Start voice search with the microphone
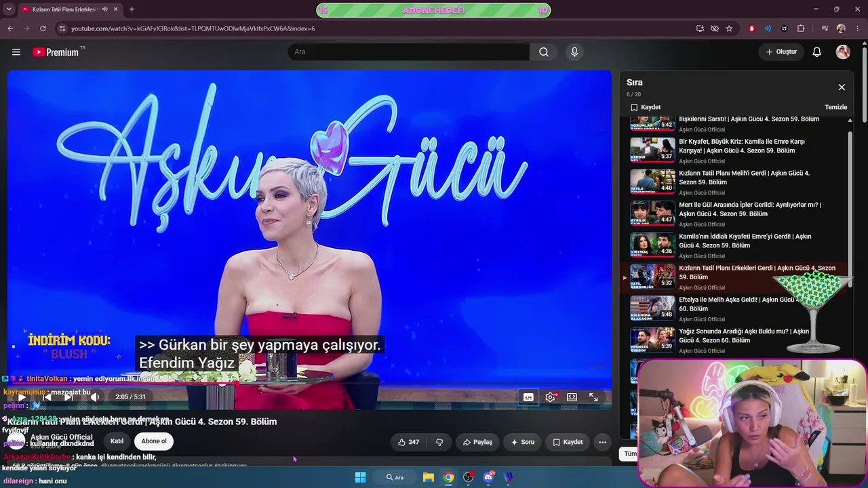Viewport: 868px width, 488px height. [574, 52]
